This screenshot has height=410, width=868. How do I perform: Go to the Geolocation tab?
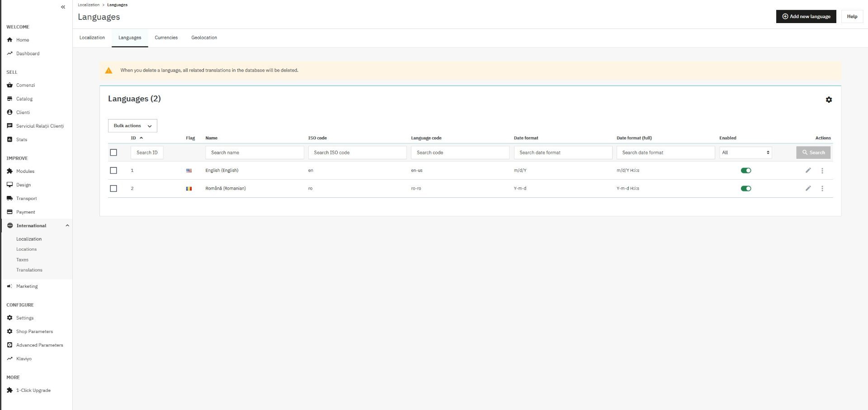pyautogui.click(x=204, y=38)
